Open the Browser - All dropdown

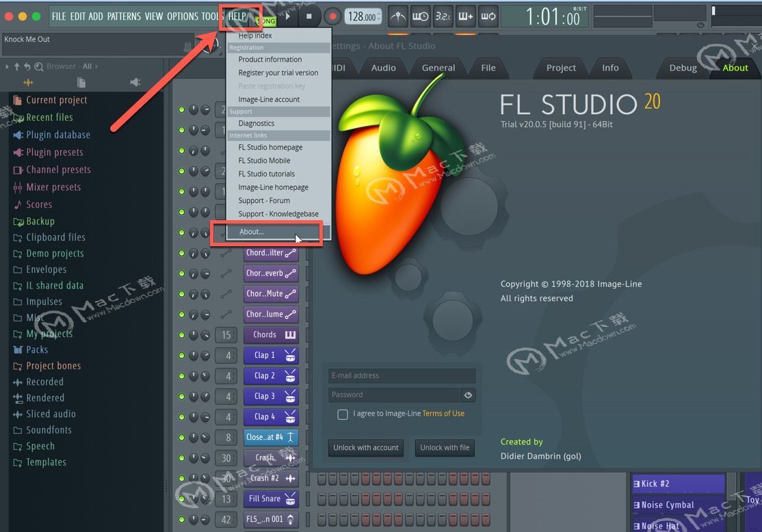(73, 66)
